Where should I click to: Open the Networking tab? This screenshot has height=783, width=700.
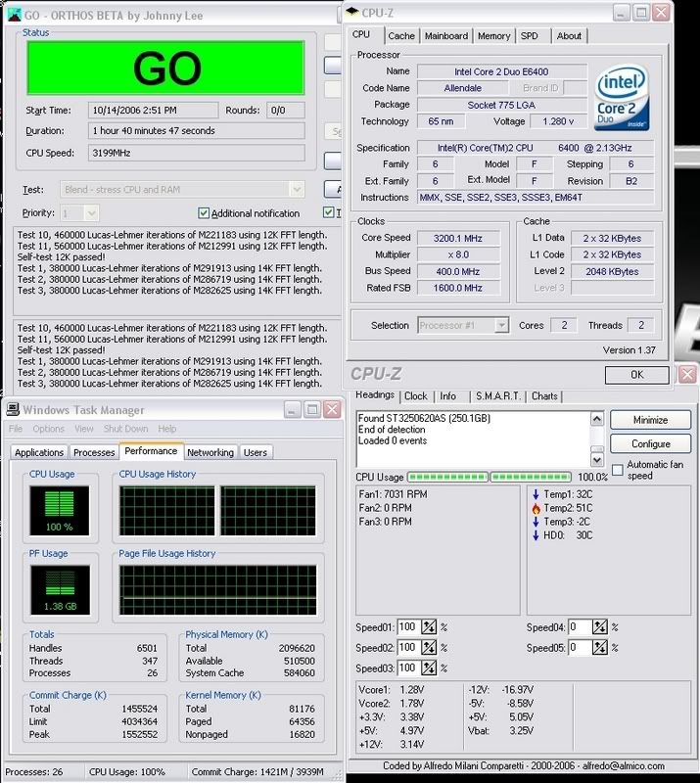pos(210,452)
